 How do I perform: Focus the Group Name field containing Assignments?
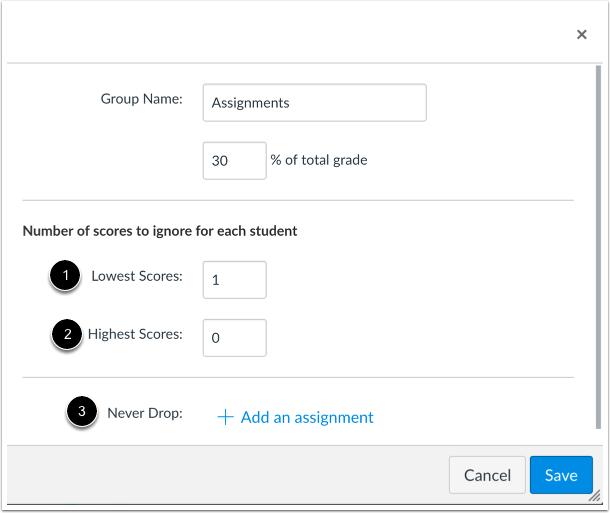click(314, 102)
